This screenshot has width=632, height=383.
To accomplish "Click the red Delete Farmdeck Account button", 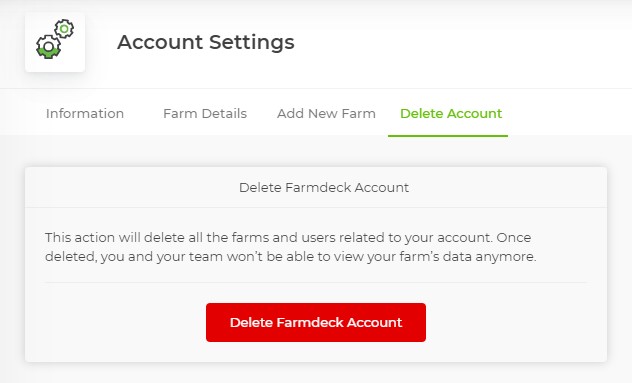I will coord(316,323).
